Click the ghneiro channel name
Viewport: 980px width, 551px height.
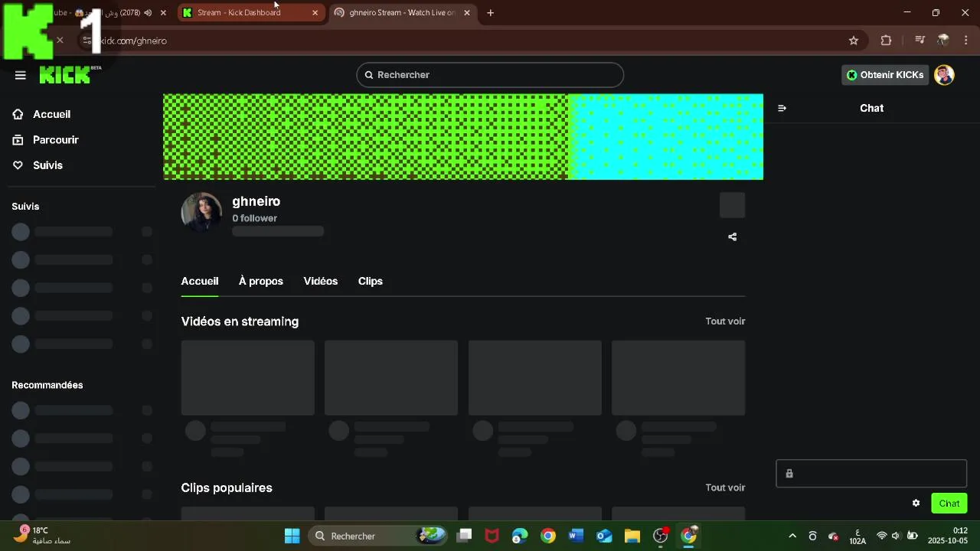click(256, 201)
